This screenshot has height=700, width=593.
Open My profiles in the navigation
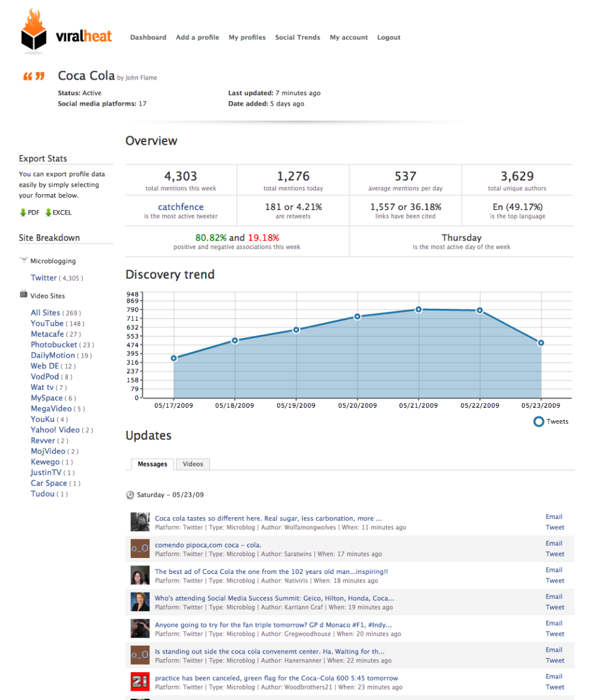point(247,38)
